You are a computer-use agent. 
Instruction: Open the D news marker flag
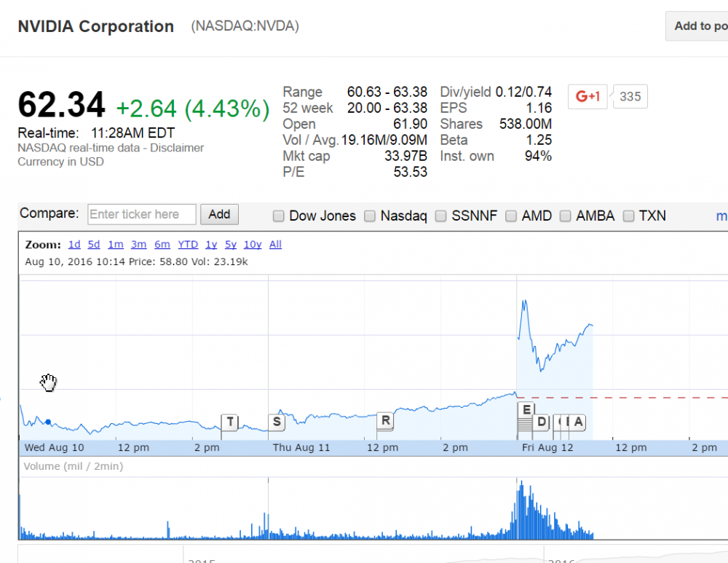pos(542,422)
